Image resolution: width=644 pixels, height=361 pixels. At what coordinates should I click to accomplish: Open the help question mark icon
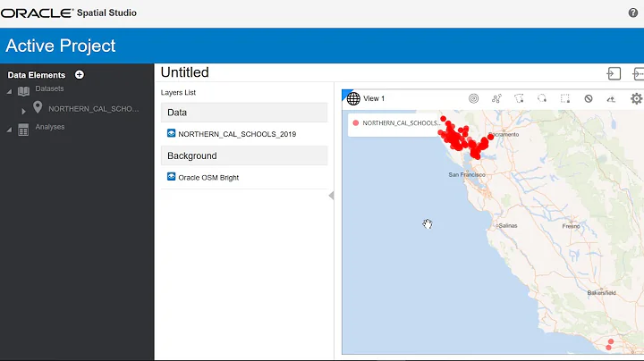point(633,13)
